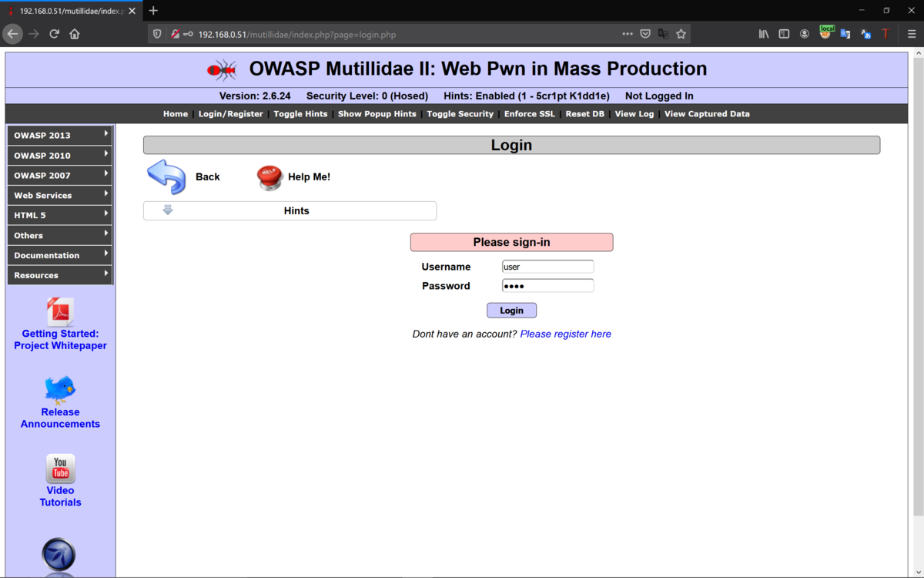
Task: Expand the Hints section arrow
Action: [x=167, y=210]
